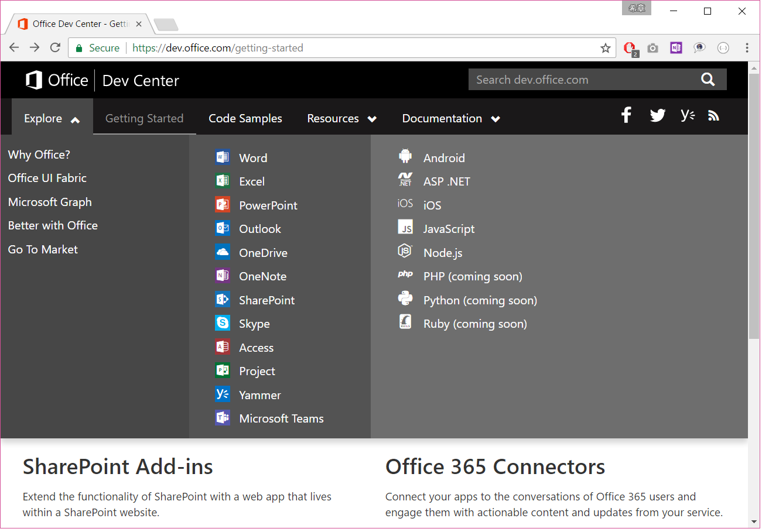
Task: Open the Microsoft Graph link
Action: [50, 202]
